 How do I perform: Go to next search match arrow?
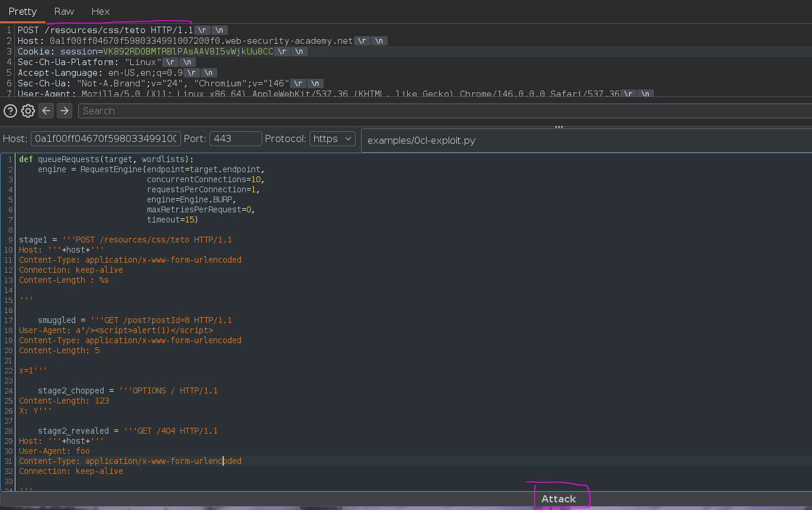point(65,111)
